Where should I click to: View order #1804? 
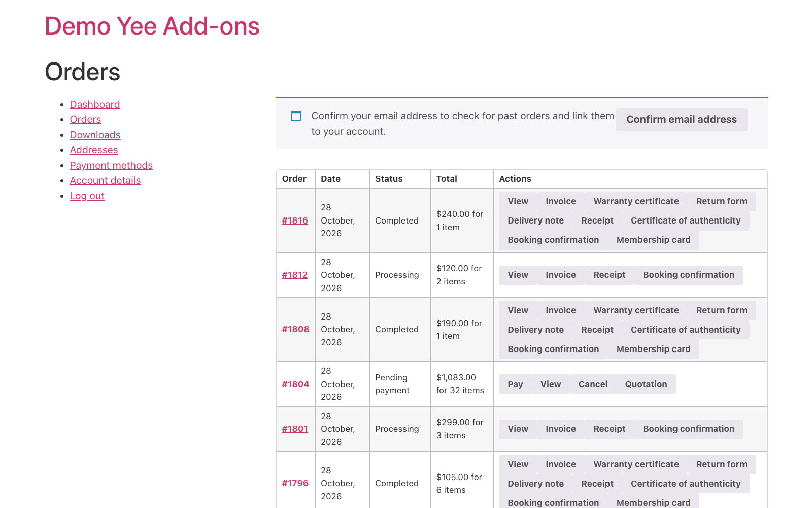point(551,384)
